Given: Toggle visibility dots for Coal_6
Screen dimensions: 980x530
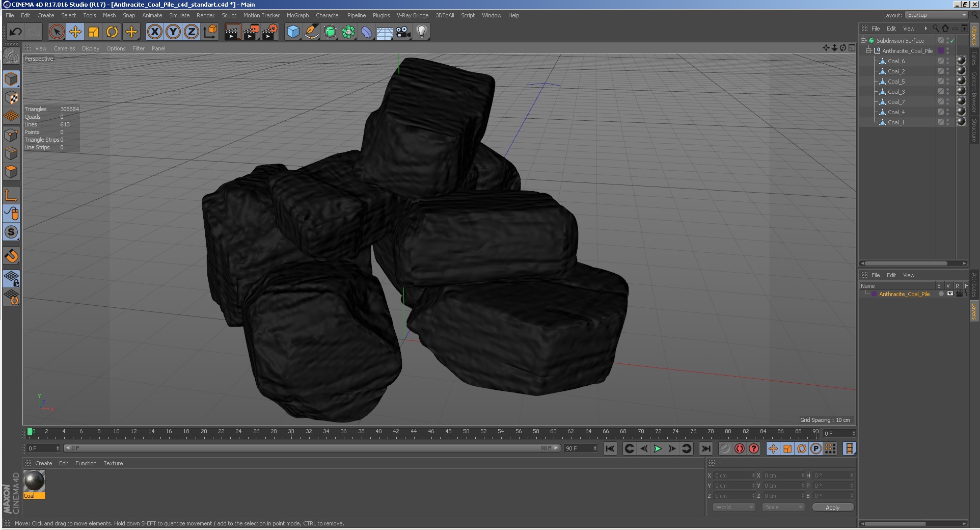Looking at the screenshot, I should coord(947,61).
